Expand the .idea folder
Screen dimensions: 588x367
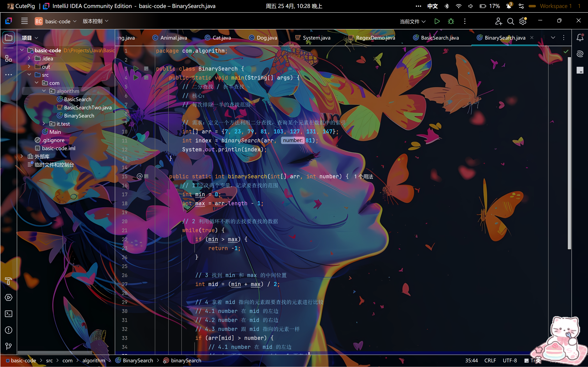29,59
